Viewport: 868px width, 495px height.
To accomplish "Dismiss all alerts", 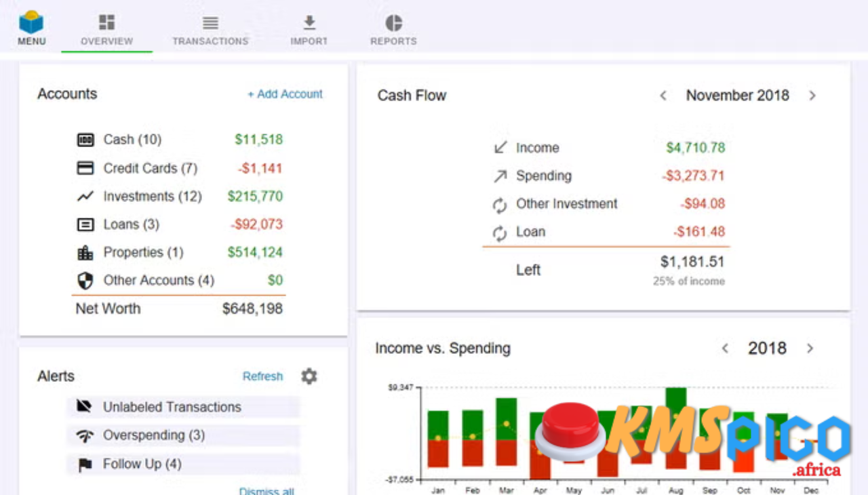I will point(267,491).
